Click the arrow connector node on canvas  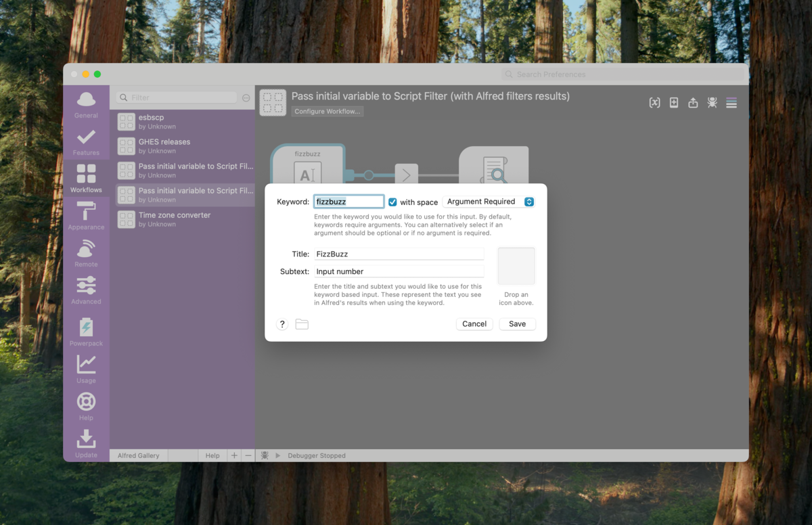406,175
